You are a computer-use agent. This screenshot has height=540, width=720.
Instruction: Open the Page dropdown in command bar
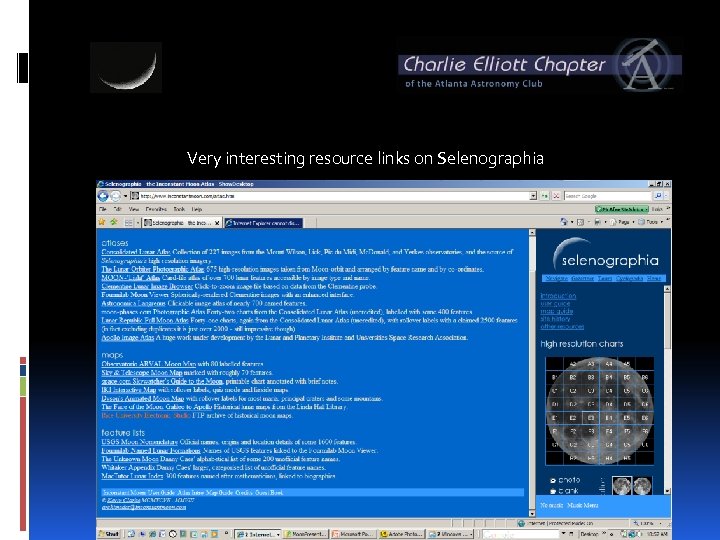click(x=621, y=222)
